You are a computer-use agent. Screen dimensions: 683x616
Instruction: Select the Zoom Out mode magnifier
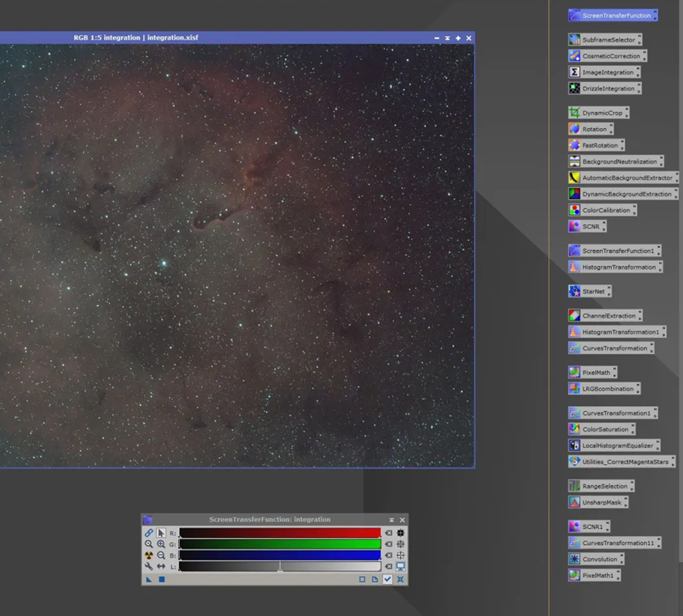click(161, 555)
